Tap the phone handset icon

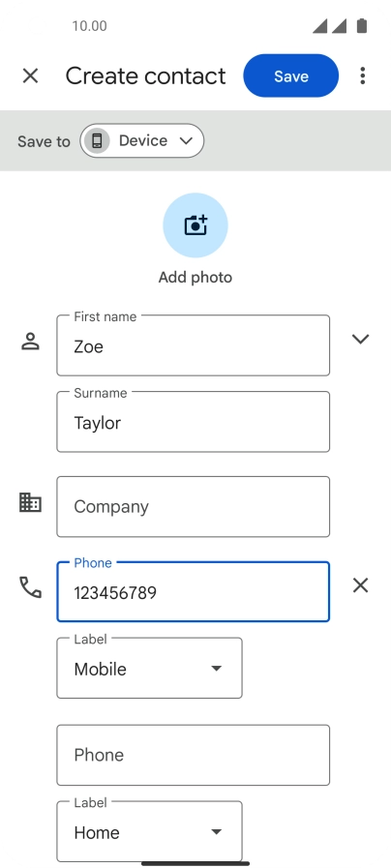click(x=30, y=587)
